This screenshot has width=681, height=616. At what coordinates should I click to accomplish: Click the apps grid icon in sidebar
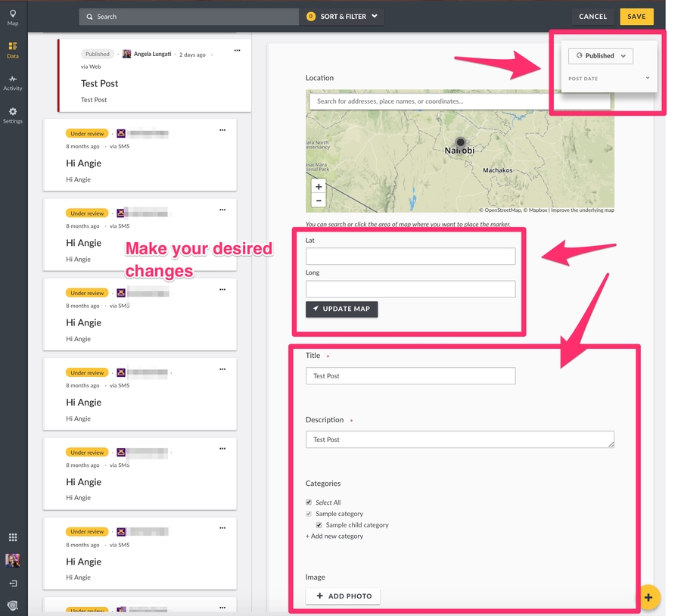[x=13, y=537]
